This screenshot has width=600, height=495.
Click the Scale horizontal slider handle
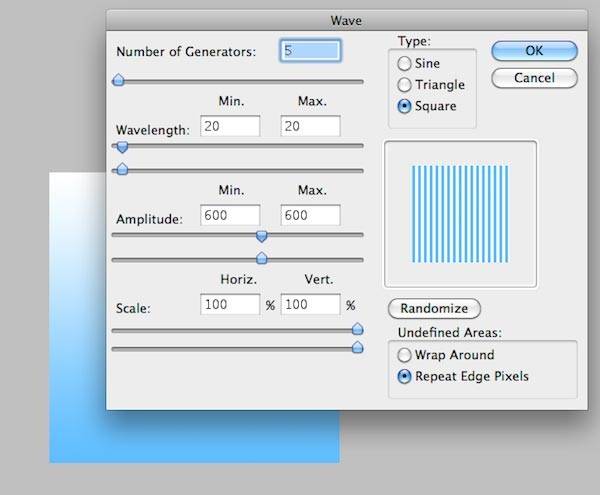coord(357,328)
